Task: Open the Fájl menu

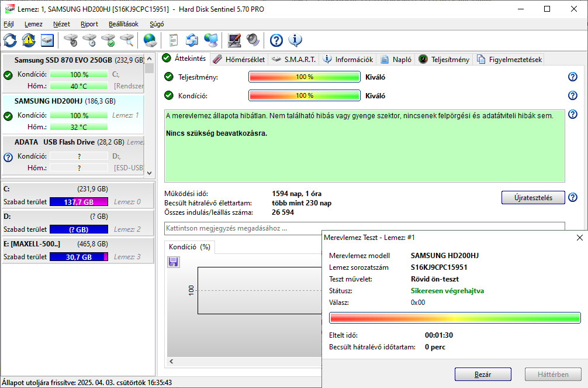Action: point(9,24)
